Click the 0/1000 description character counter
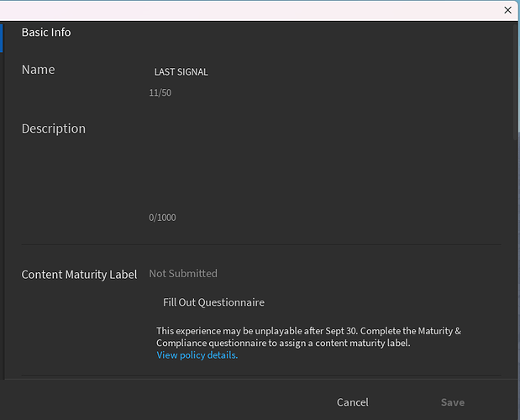 (162, 218)
